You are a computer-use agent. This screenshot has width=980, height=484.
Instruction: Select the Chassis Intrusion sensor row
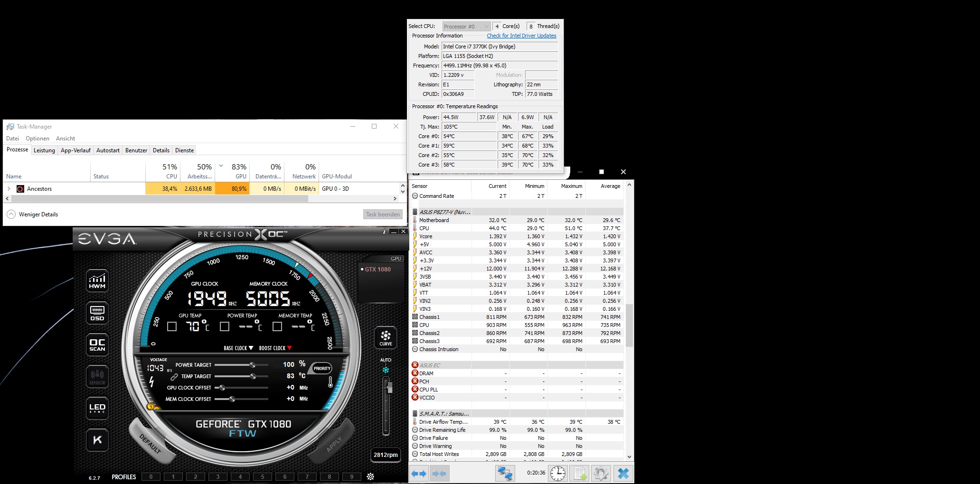[x=517, y=349]
